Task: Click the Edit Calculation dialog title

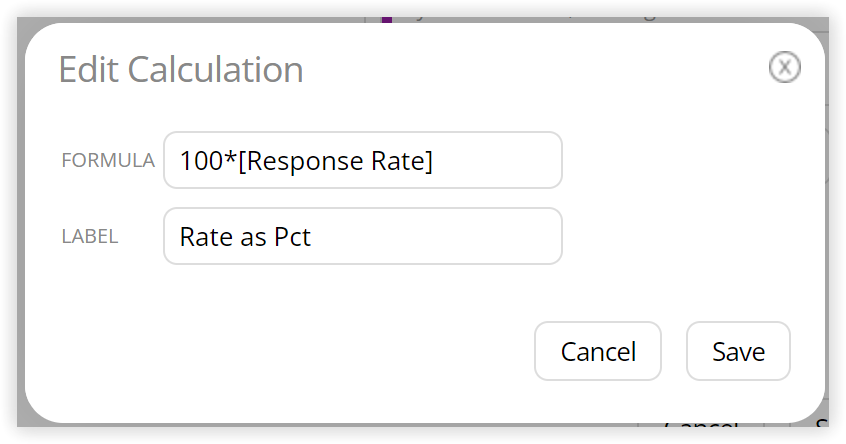Action: (181, 70)
